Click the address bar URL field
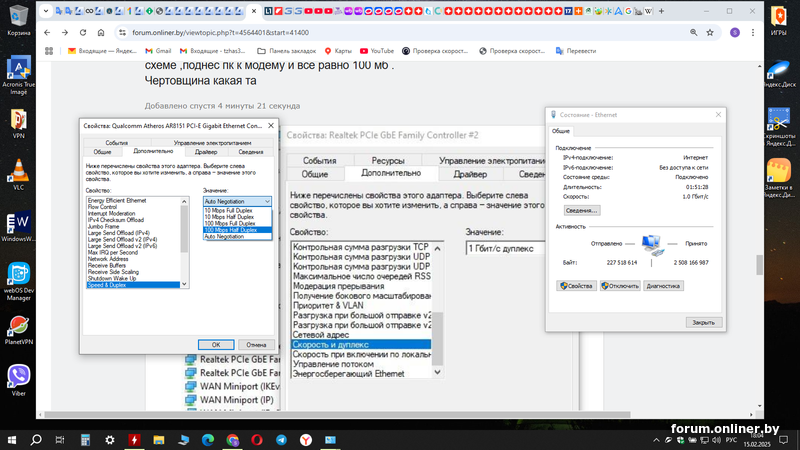This screenshot has height=450, width=800. click(x=398, y=33)
